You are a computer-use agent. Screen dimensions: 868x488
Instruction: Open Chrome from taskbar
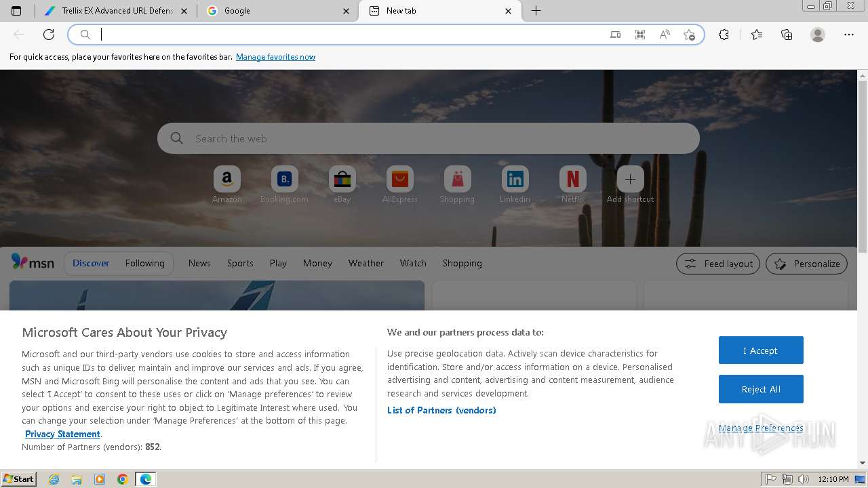click(122, 479)
